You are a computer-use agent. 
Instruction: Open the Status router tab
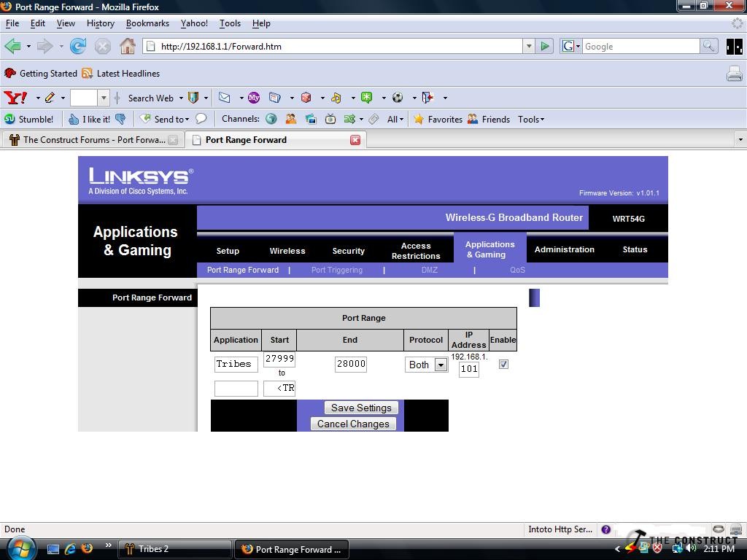[x=635, y=249]
